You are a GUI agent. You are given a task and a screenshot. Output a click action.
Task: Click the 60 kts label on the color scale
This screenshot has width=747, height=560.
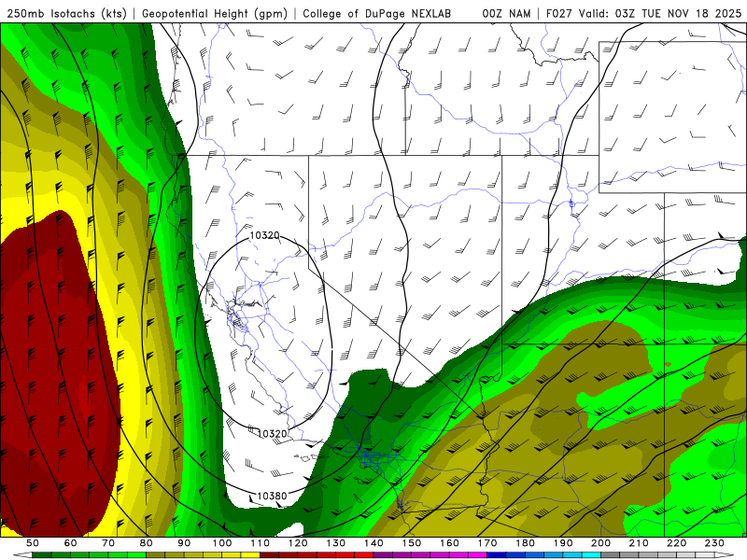pyautogui.click(x=70, y=543)
